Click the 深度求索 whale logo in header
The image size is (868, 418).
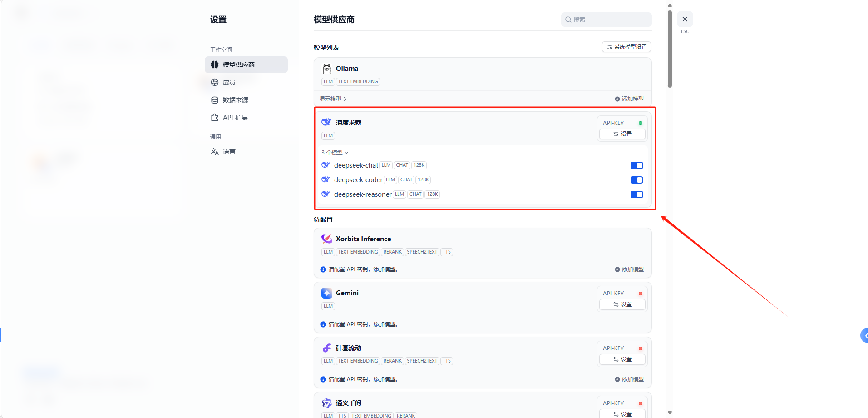[326, 122]
